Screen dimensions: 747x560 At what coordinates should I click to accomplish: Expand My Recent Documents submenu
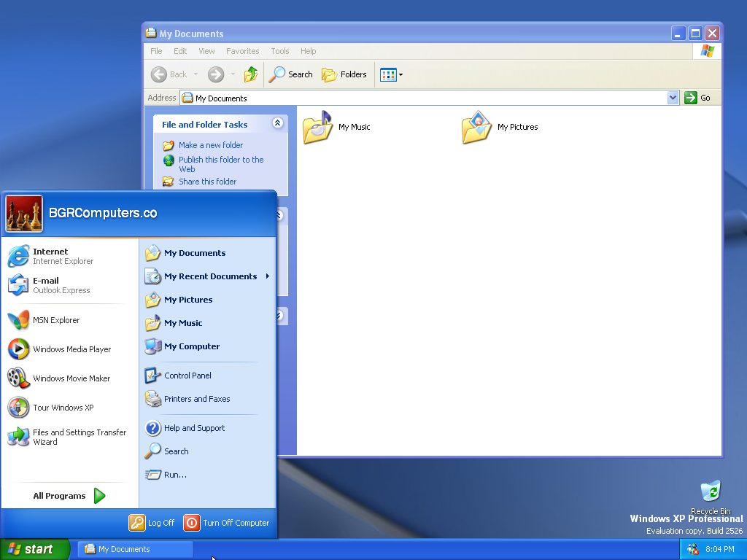(x=210, y=276)
